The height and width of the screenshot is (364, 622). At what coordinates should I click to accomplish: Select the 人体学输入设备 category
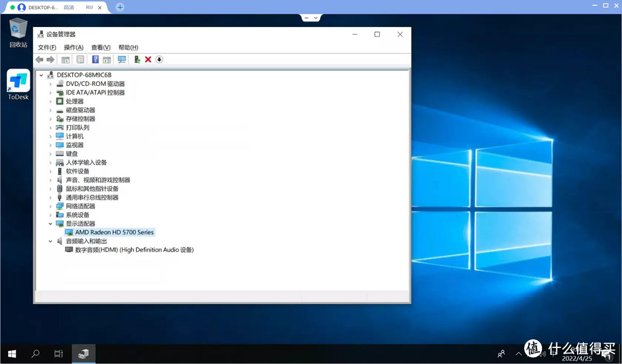tap(86, 162)
